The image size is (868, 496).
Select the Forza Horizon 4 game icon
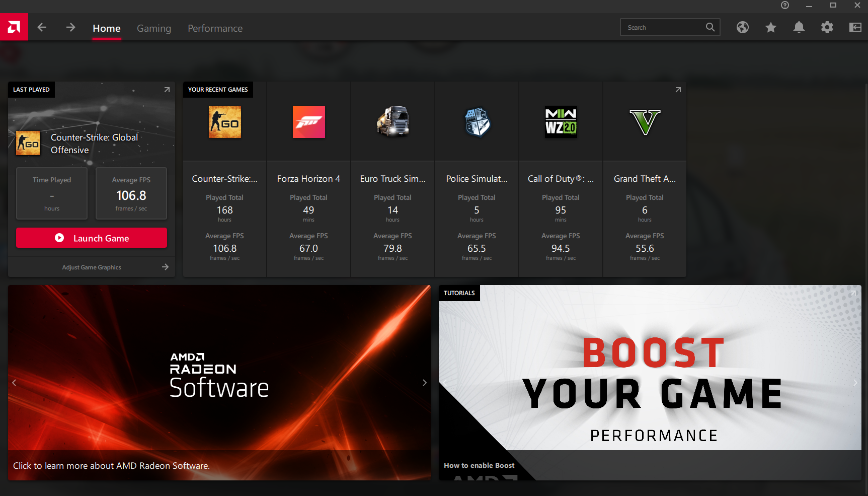tap(309, 122)
